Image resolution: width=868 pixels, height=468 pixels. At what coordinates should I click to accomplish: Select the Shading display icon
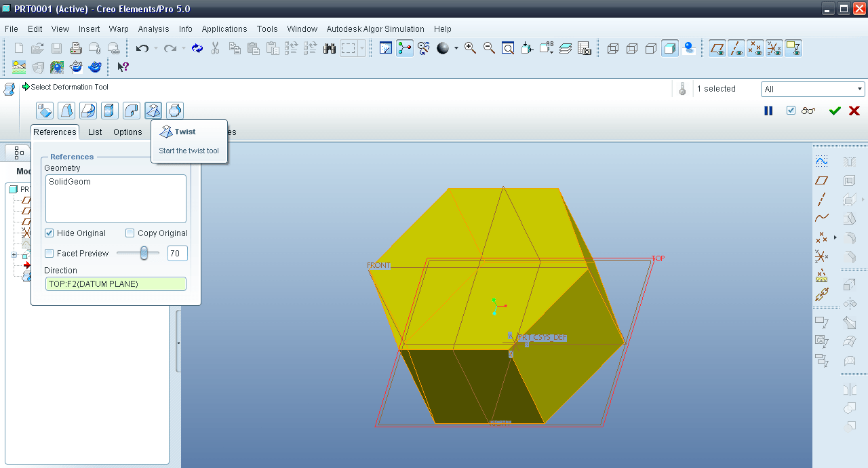tap(670, 48)
